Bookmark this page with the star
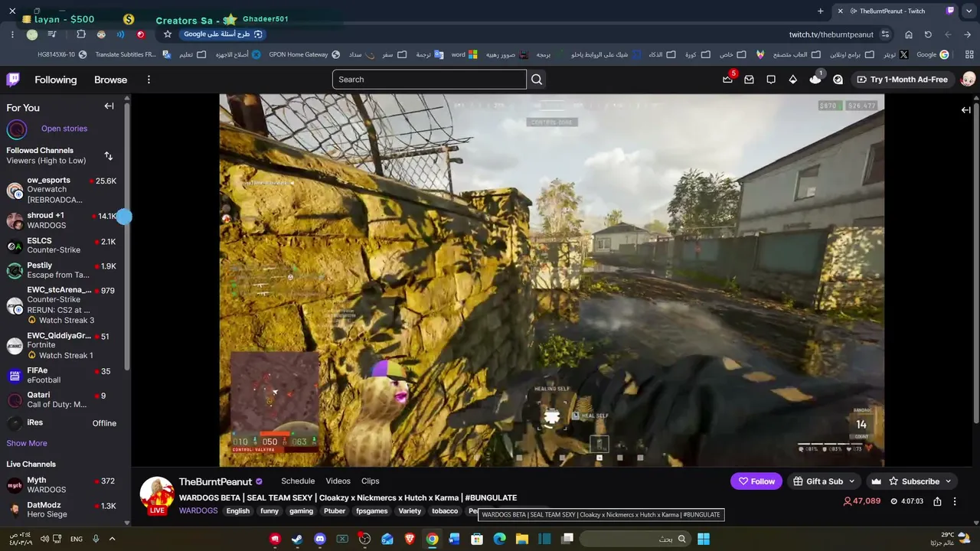This screenshot has height=551, width=980. [168, 34]
